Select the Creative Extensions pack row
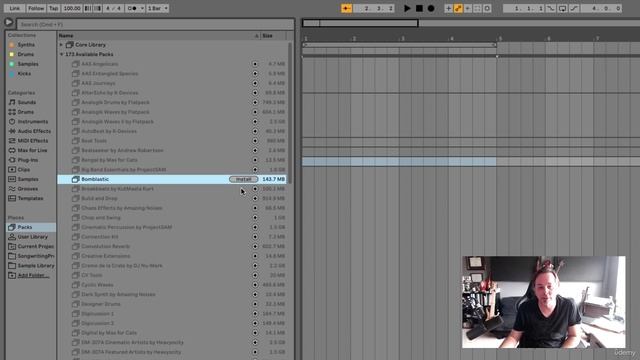Image resolution: width=640 pixels, height=360 pixels. pyautogui.click(x=172, y=256)
